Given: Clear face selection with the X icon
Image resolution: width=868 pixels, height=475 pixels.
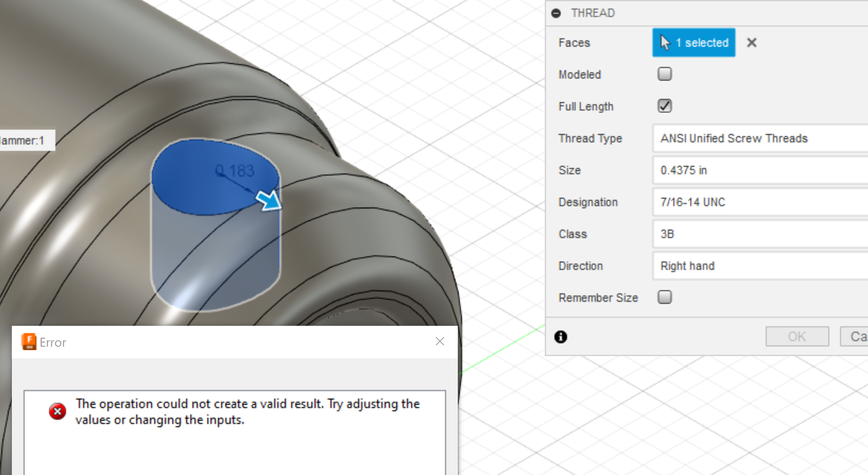Looking at the screenshot, I should coord(752,42).
